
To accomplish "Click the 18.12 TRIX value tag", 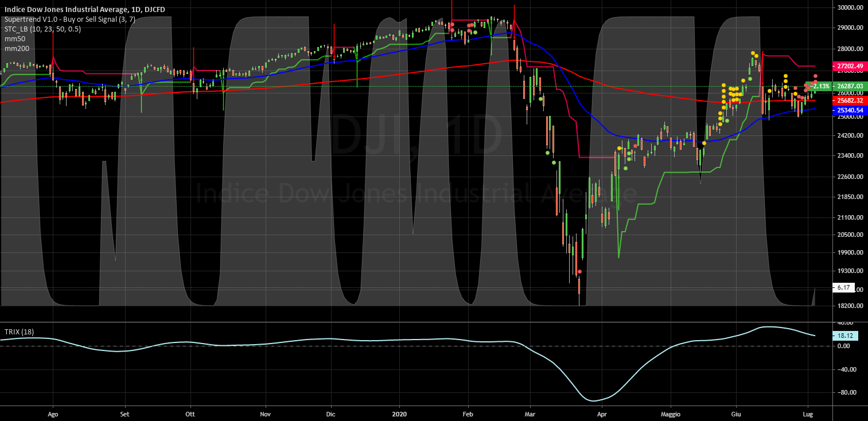I will click(x=844, y=336).
